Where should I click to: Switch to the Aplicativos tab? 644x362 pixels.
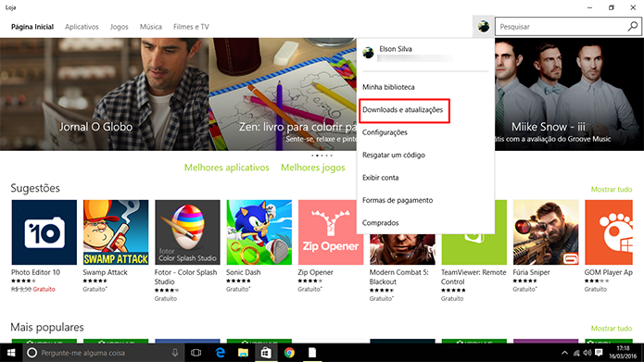(82, 27)
